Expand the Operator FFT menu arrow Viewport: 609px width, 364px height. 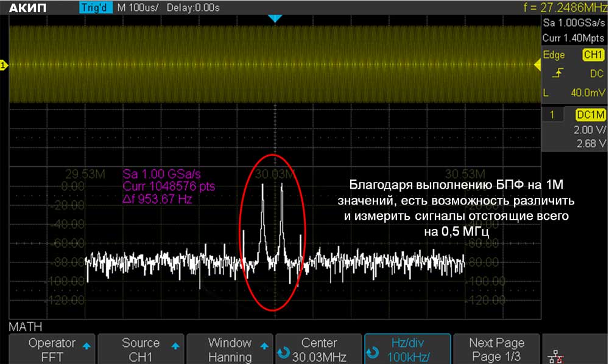pos(86,346)
